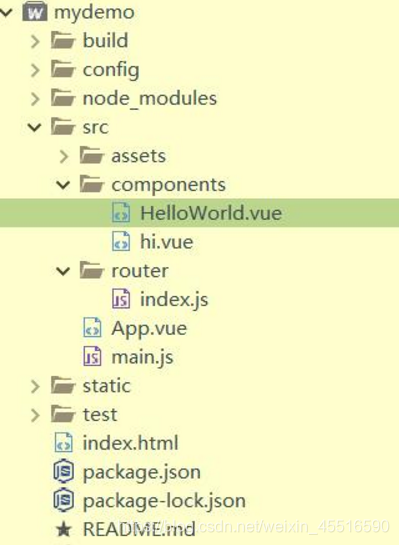The image size is (399, 545).
Task: Select the static folder label
Action: point(107,386)
